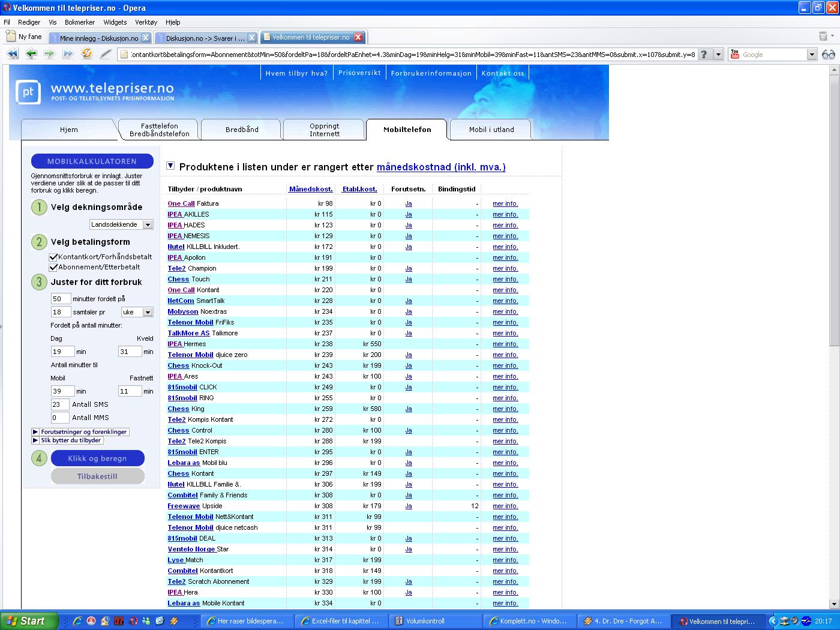The height and width of the screenshot is (630, 840).
Task: Open the 'uke' period dropdown
Action: click(x=137, y=312)
